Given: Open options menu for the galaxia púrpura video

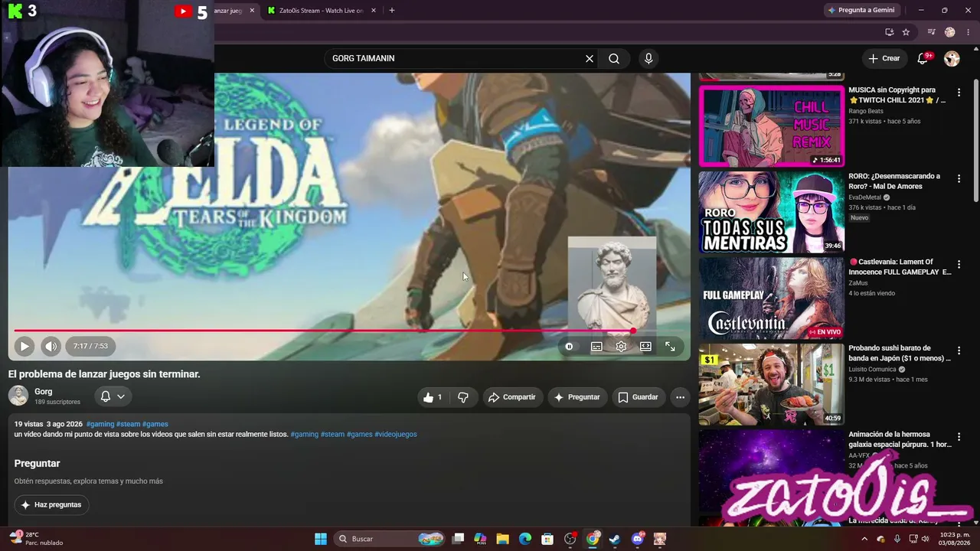Looking at the screenshot, I should click(959, 437).
